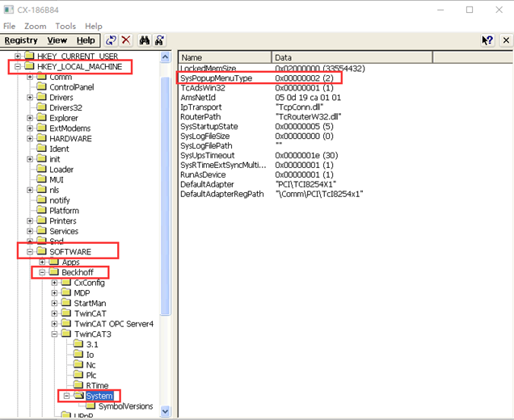514x420 pixels.
Task: Open the bold Help menu
Action: point(86,40)
